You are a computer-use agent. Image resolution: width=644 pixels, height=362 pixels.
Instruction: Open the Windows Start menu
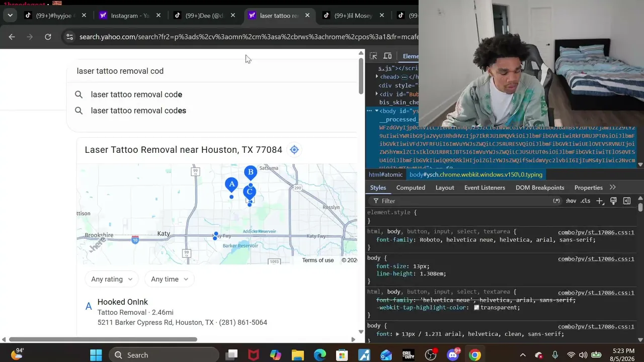pos(96,355)
